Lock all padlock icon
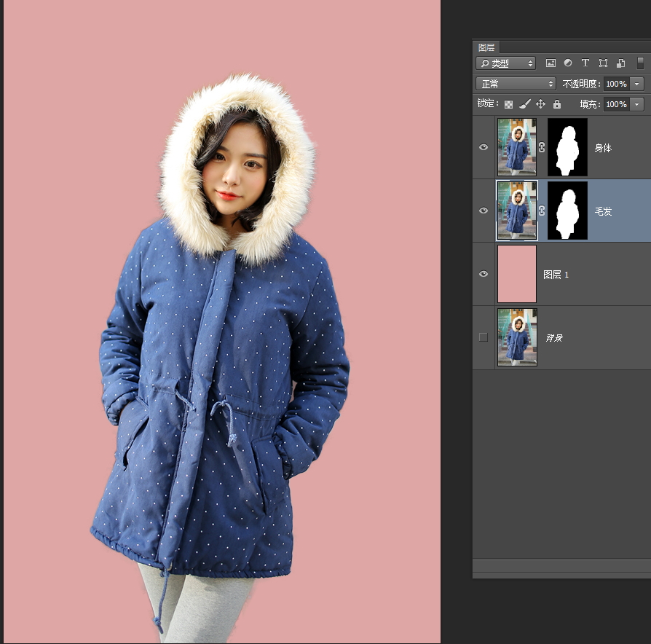Image resolution: width=651 pixels, height=644 pixels. 557,104
